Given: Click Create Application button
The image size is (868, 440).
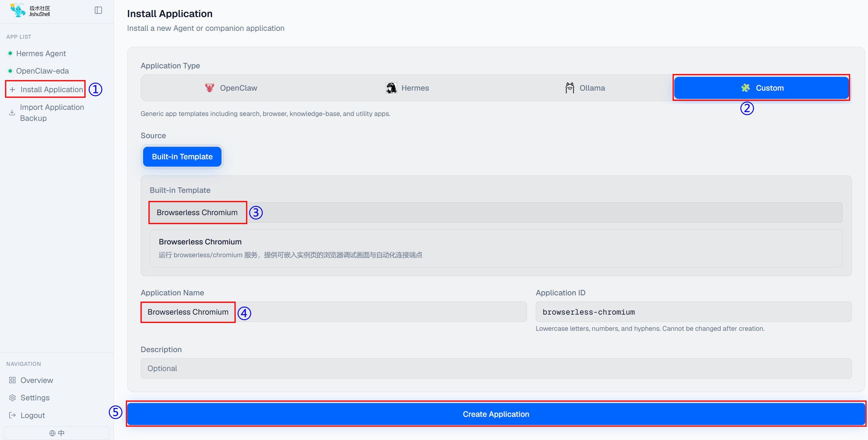Looking at the screenshot, I should pyautogui.click(x=496, y=414).
